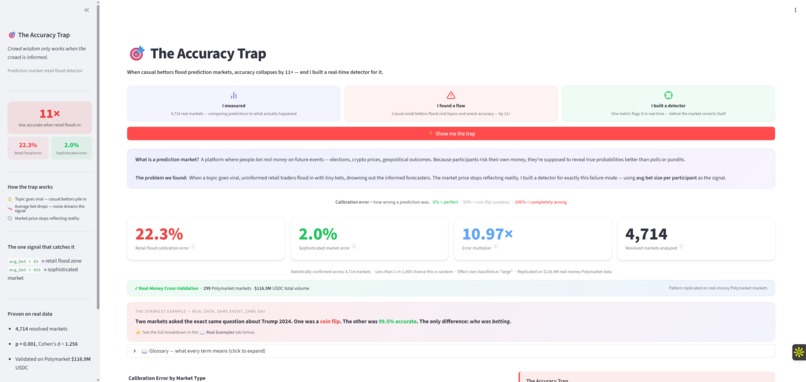Click the yellow asterisk widget at the right edge
The width and height of the screenshot is (806, 382).
pyautogui.click(x=799, y=352)
